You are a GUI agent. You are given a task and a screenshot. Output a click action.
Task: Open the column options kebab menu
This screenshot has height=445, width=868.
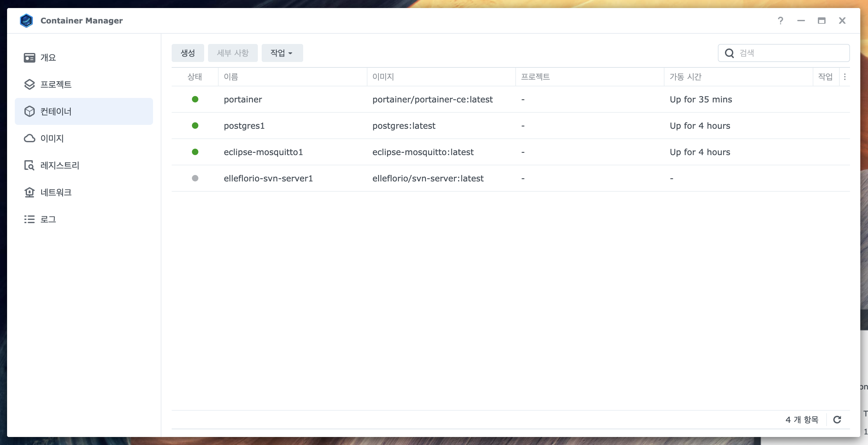click(x=845, y=77)
